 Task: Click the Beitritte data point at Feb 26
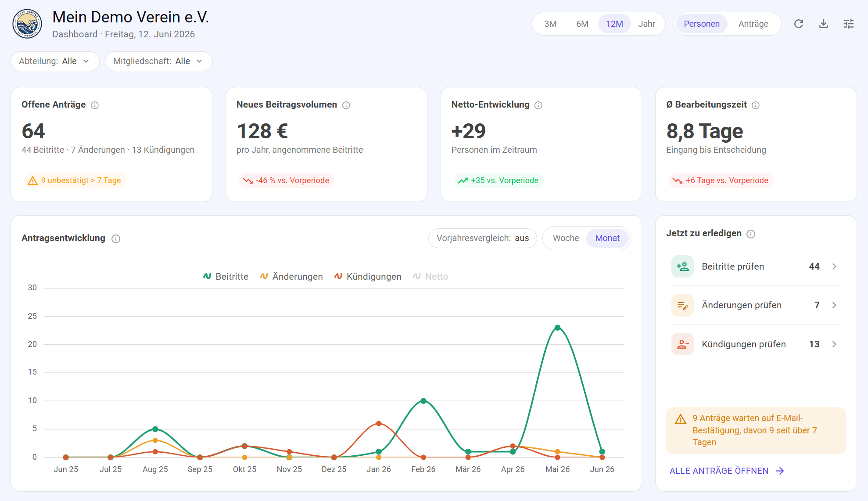tap(423, 401)
